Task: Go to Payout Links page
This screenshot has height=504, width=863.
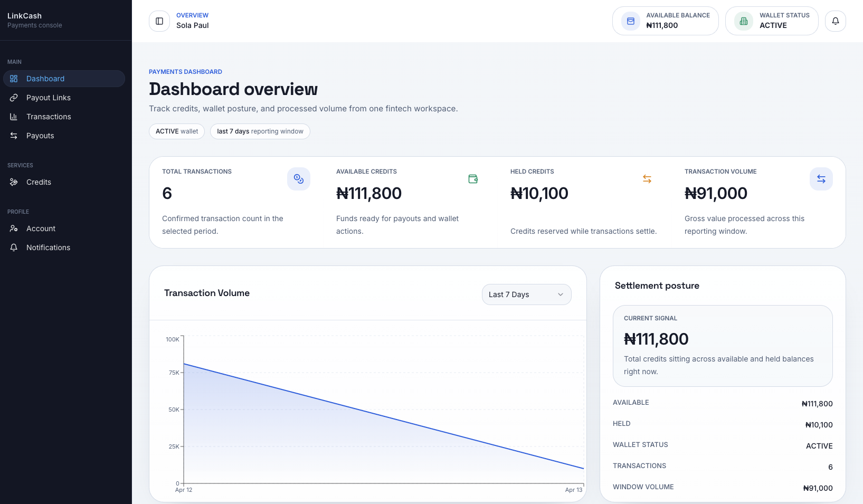Action: point(49,98)
